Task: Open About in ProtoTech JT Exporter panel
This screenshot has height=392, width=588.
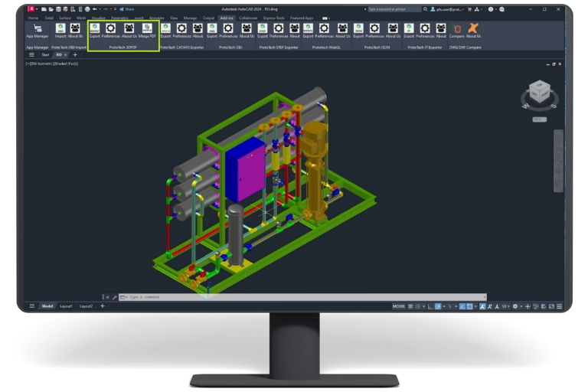Action: click(x=441, y=31)
